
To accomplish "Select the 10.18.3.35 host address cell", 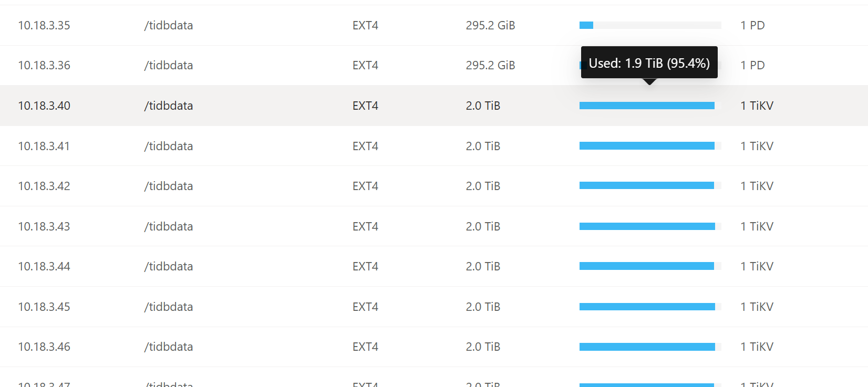I will (x=44, y=25).
